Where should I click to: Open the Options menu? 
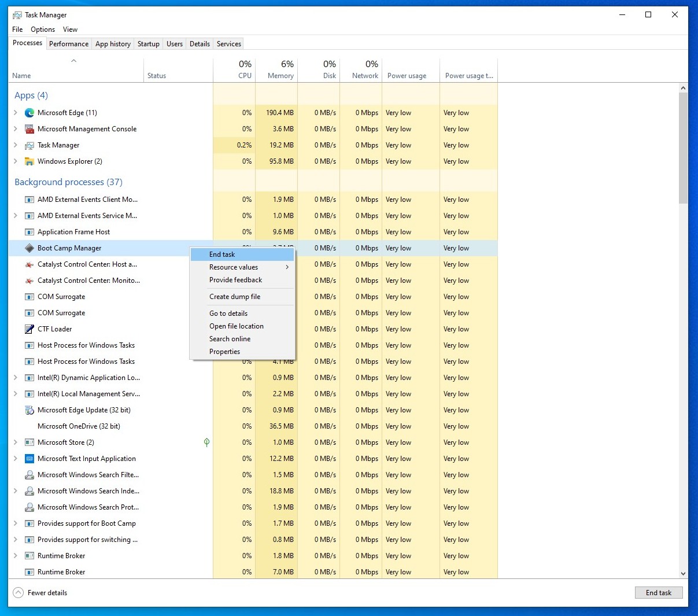tap(43, 29)
